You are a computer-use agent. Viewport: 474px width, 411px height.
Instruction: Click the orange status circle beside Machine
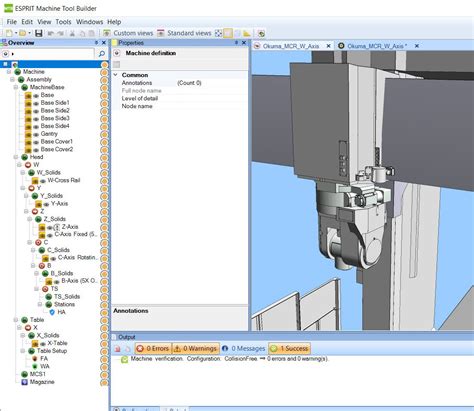[104, 72]
